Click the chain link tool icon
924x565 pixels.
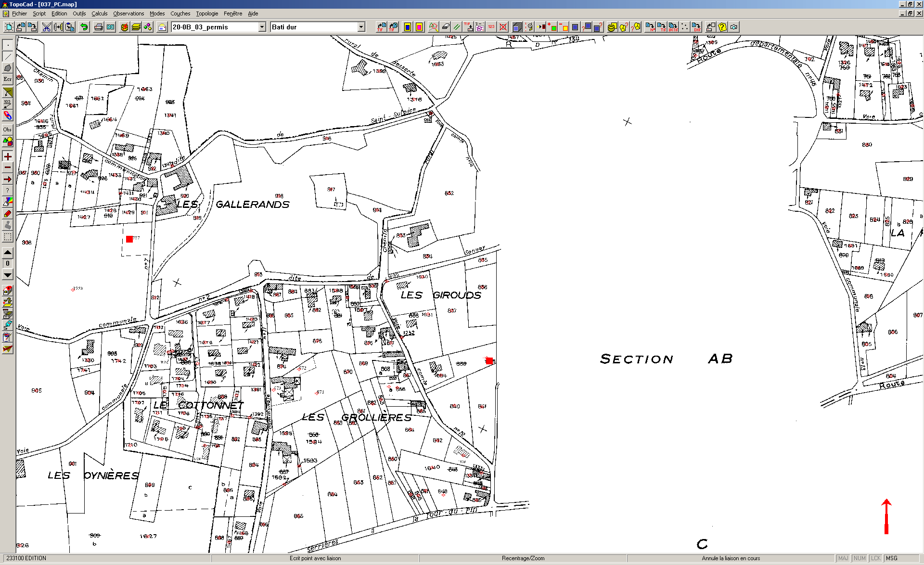[8, 115]
